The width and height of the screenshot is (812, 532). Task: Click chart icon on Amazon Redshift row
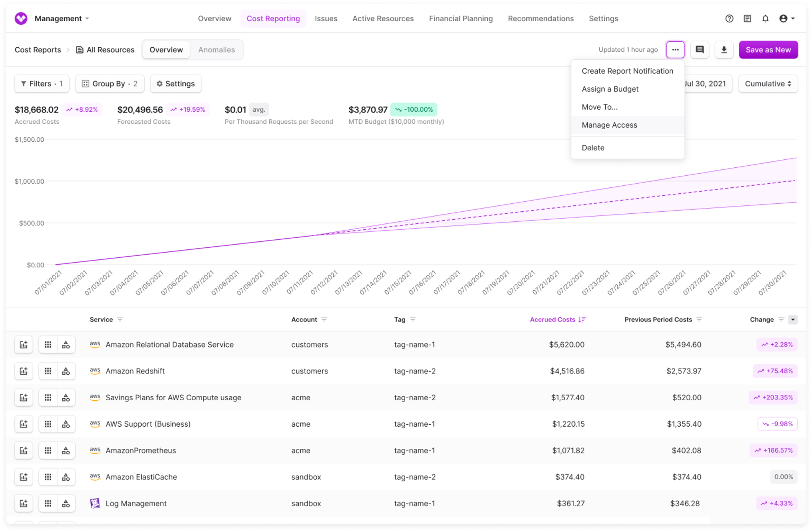click(24, 371)
